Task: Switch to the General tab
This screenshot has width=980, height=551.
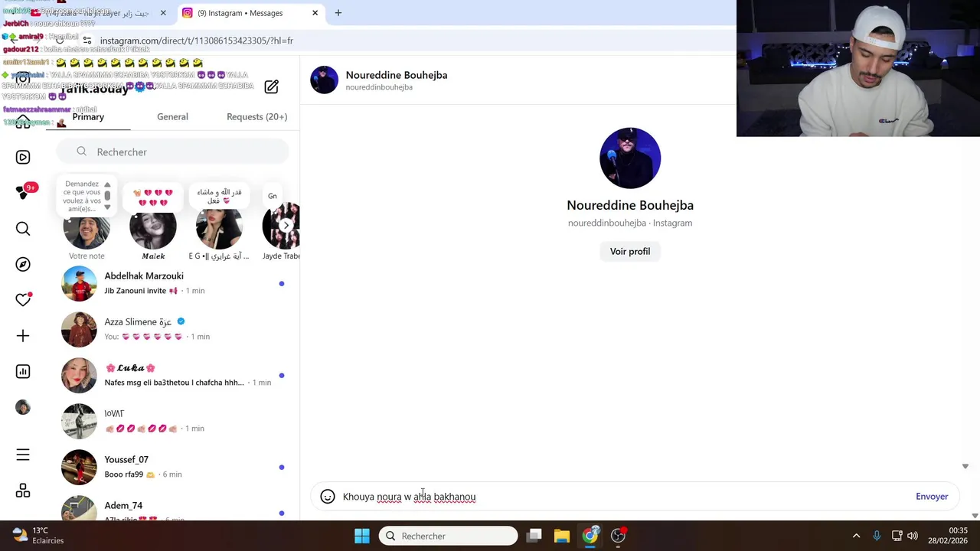Action: pyautogui.click(x=172, y=117)
